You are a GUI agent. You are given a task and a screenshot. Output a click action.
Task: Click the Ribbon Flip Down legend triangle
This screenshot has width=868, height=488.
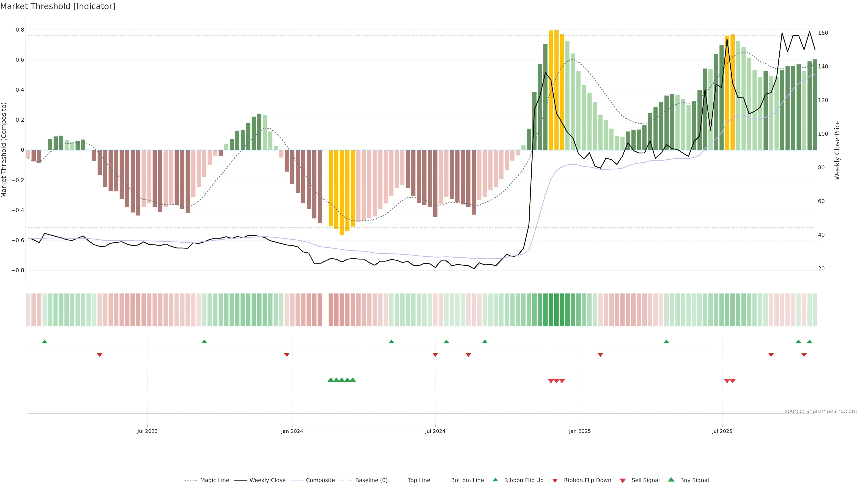555,481
